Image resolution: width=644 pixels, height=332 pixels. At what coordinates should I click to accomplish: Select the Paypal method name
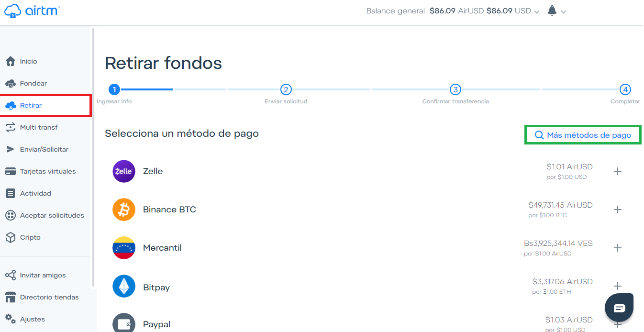click(156, 324)
